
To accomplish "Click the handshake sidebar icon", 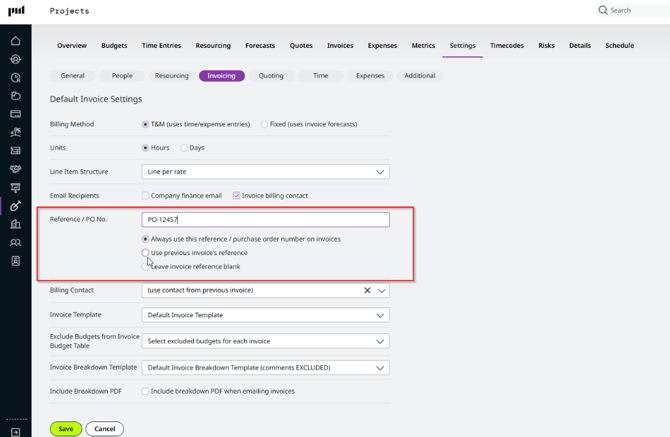I will click(15, 169).
